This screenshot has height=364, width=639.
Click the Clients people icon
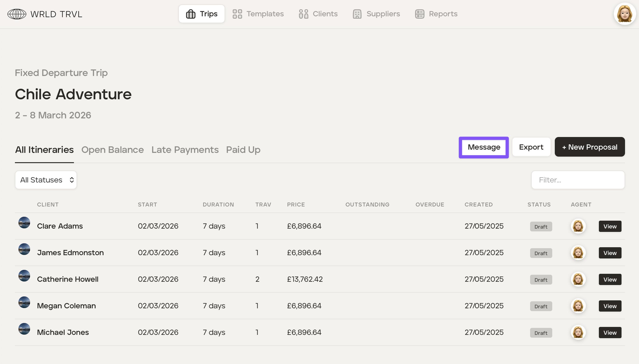coord(303,14)
